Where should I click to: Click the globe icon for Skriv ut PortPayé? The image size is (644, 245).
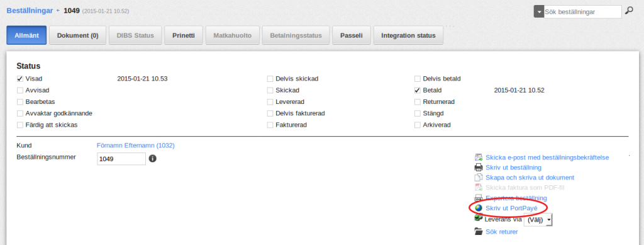[x=478, y=208]
